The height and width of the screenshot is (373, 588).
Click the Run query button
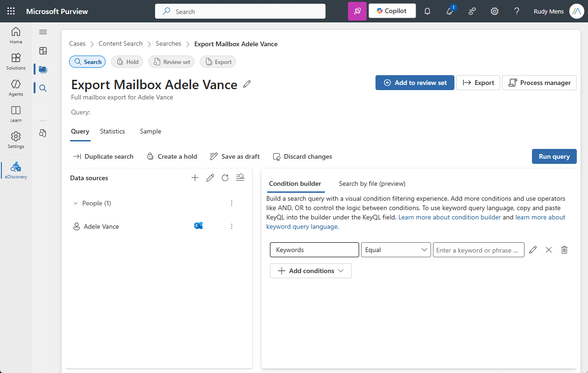554,156
